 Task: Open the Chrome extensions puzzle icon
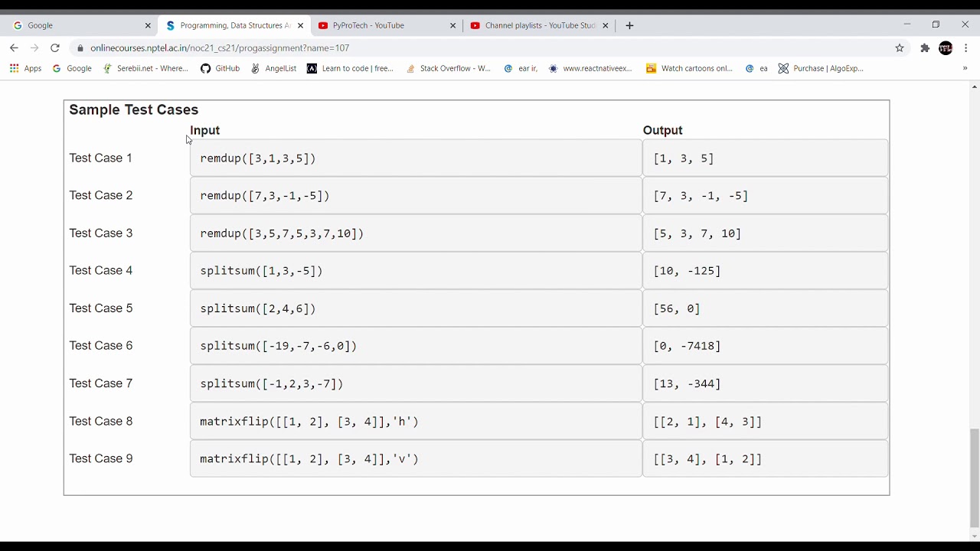click(925, 47)
